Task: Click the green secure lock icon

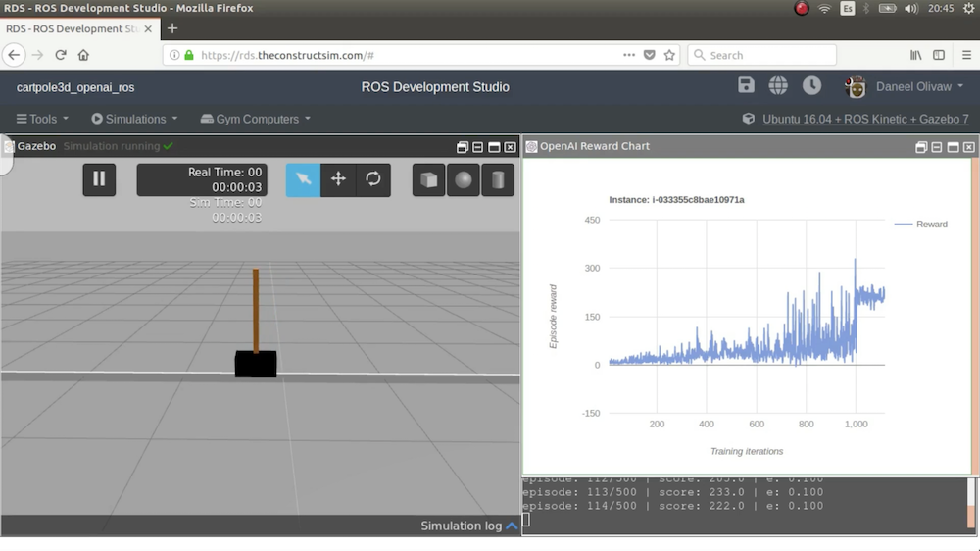Action: point(189,55)
